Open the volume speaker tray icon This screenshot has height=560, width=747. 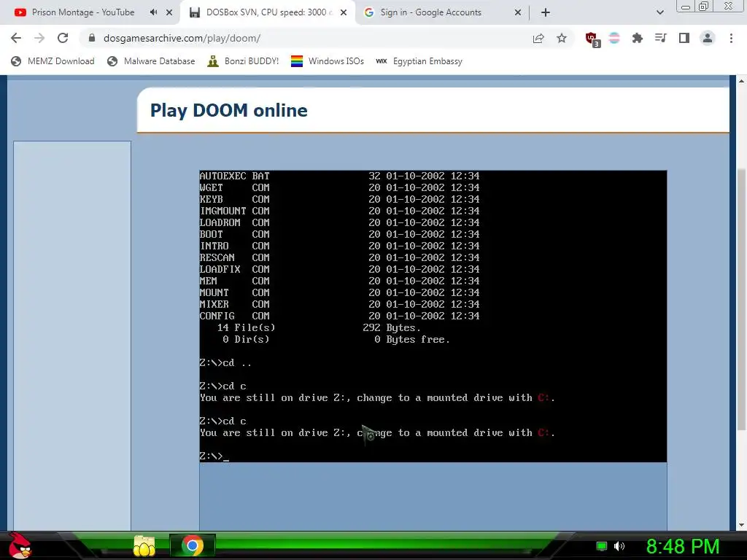click(619, 546)
